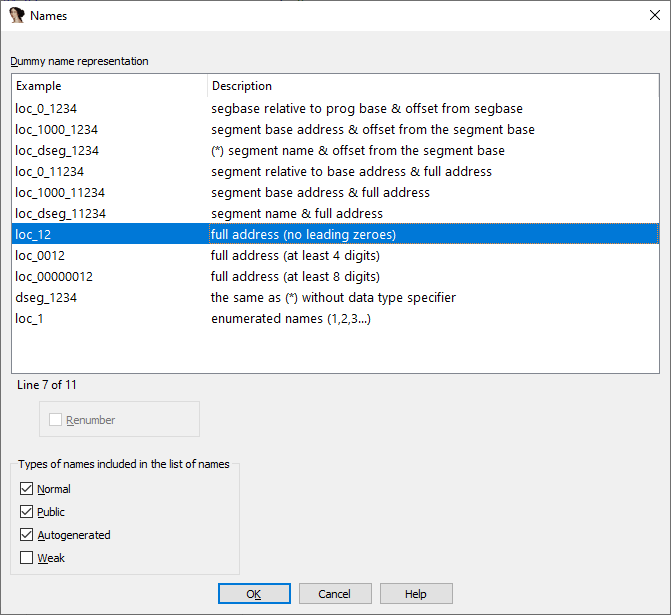Image resolution: width=671 pixels, height=615 pixels.
Task: Select the loc_1000_1234 list entry
Action: (335, 129)
